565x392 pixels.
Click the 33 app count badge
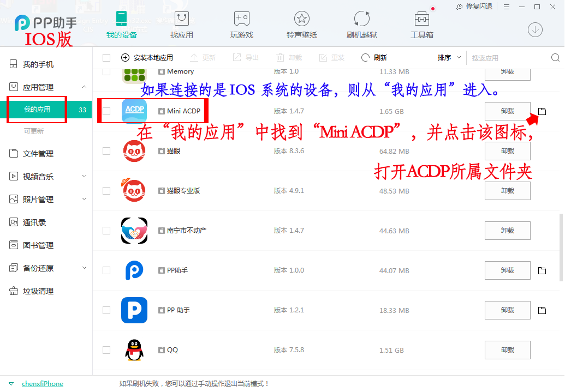point(82,110)
